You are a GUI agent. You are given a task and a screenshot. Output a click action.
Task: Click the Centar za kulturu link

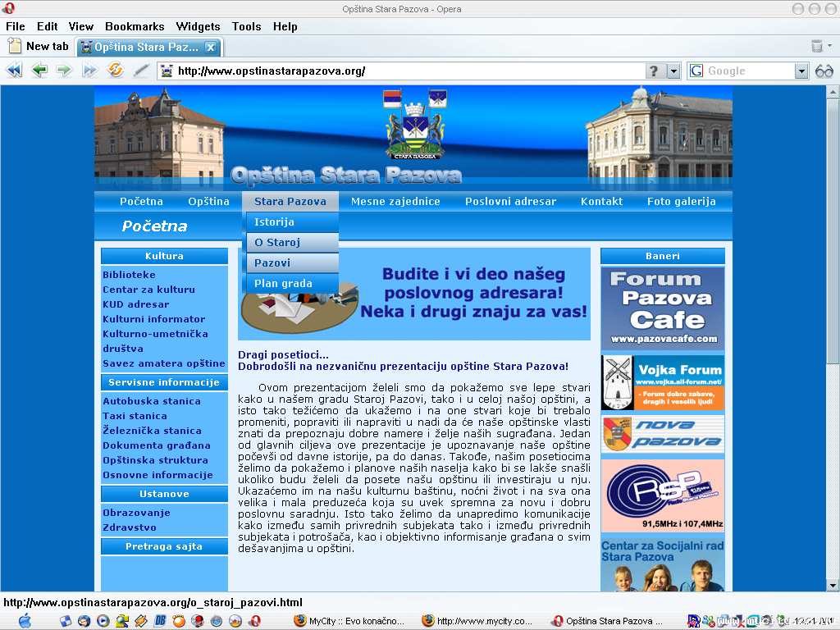point(149,290)
